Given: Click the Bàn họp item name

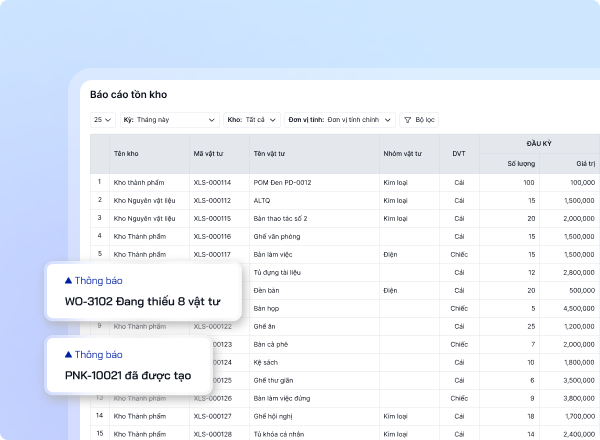Looking at the screenshot, I should pos(266,308).
